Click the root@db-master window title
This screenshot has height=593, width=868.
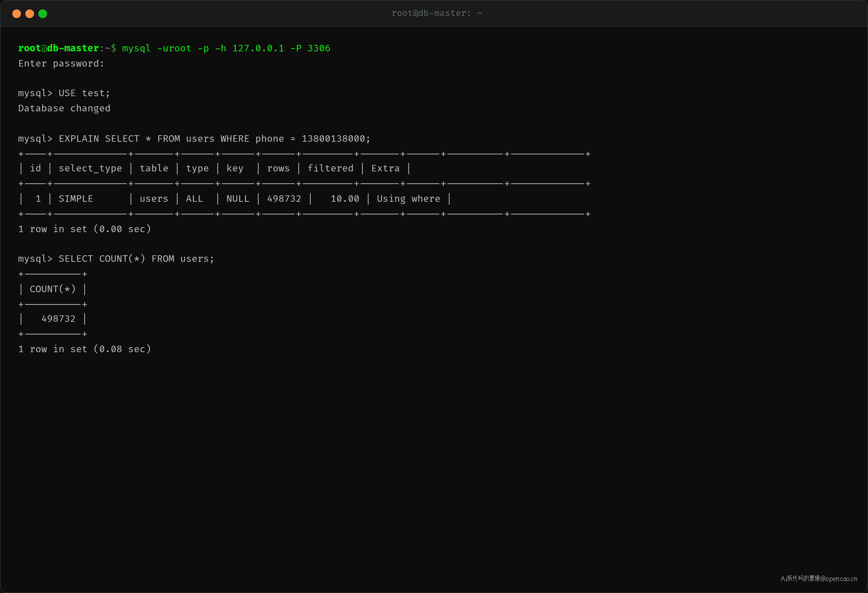[437, 13]
